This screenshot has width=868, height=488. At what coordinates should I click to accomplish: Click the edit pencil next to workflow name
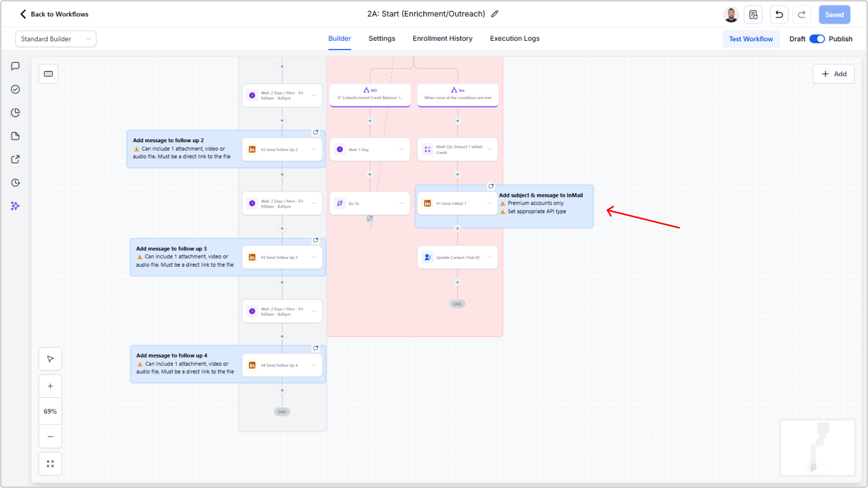[x=495, y=14]
